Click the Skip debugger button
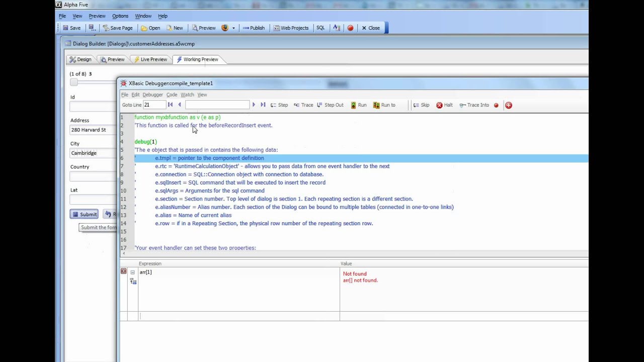Viewport: 644px width, 362px height. [421, 105]
